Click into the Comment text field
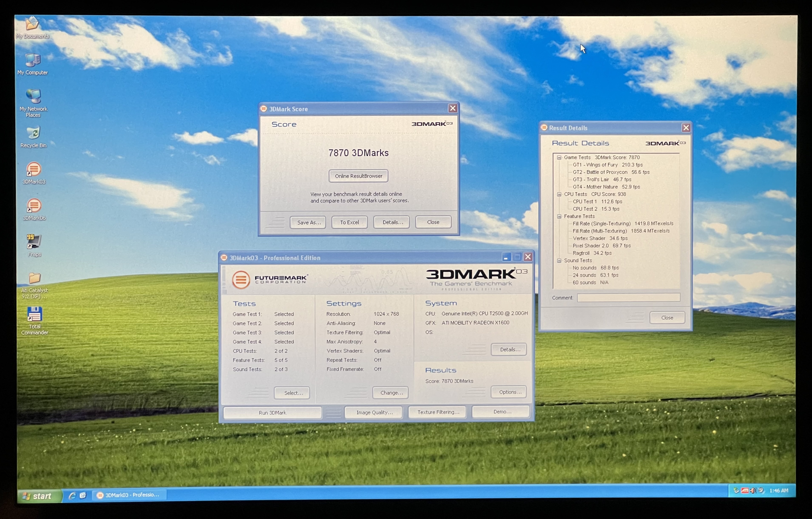 [x=628, y=298]
